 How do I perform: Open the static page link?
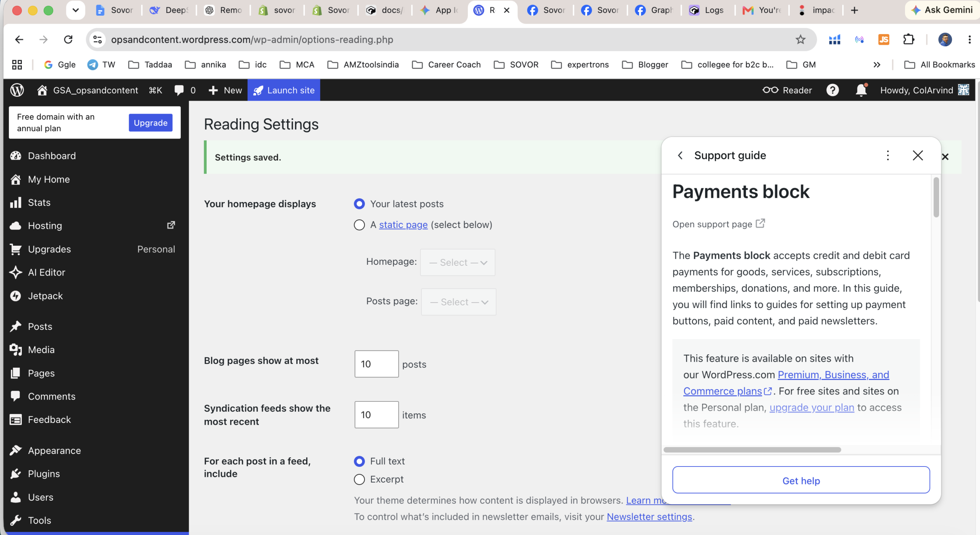pyautogui.click(x=403, y=225)
